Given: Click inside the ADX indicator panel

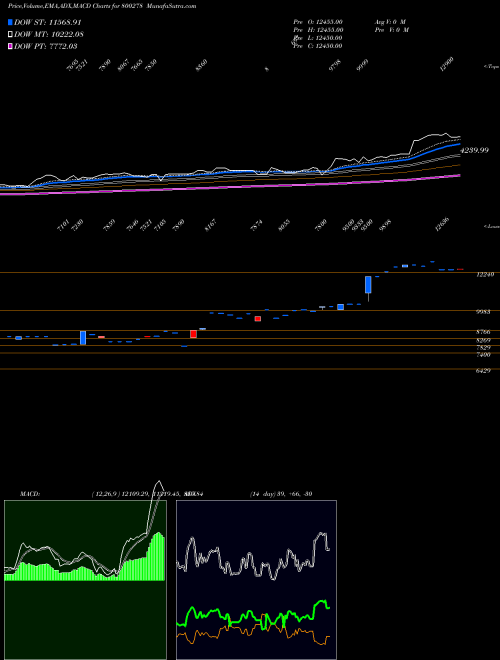Looking at the screenshot, I should point(256,580).
